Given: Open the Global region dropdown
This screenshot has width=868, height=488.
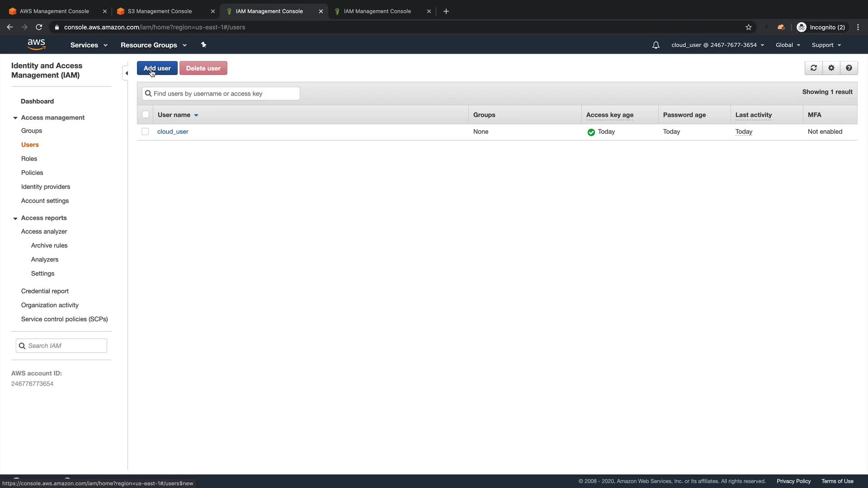Looking at the screenshot, I should tap(788, 45).
